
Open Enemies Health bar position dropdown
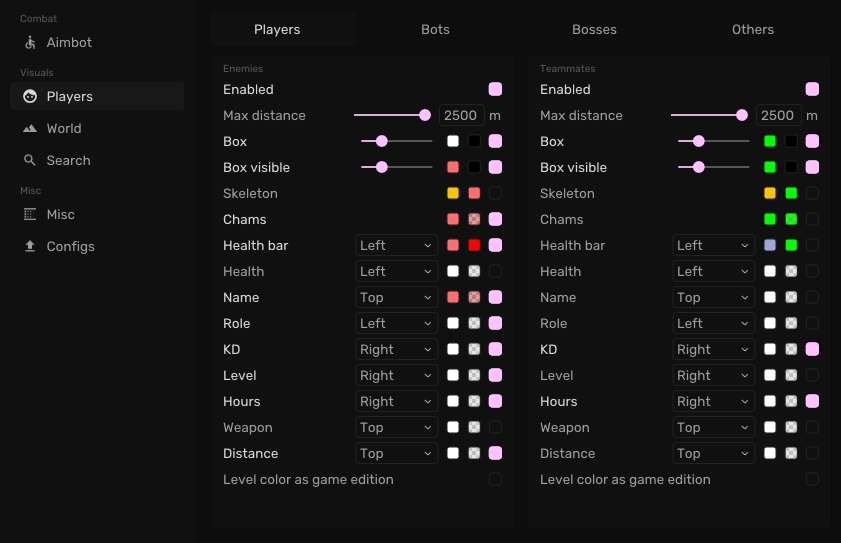(x=396, y=245)
